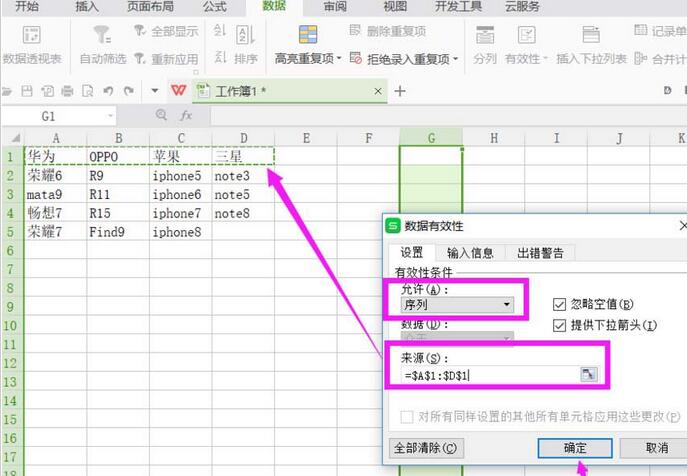
Task: Click 插入下拉列表 insert dropdown list
Action: [x=591, y=45]
